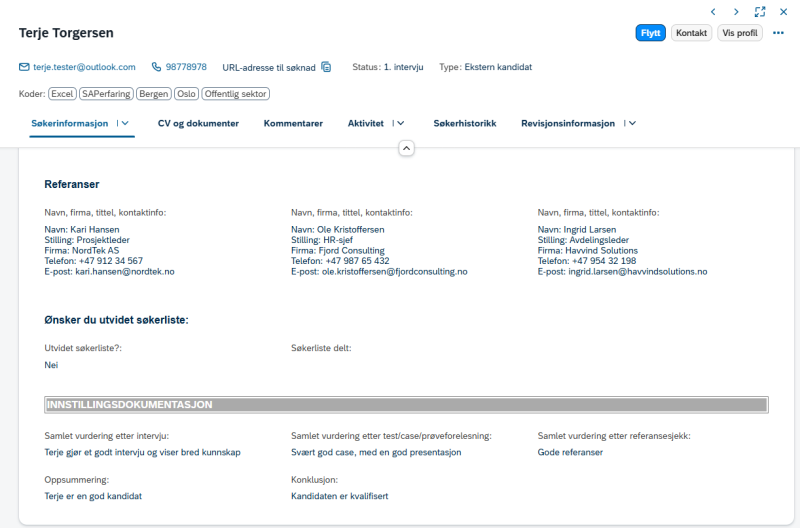This screenshot has width=800, height=528.
Task: Select the SAPerfaring tag
Action: 106,94
